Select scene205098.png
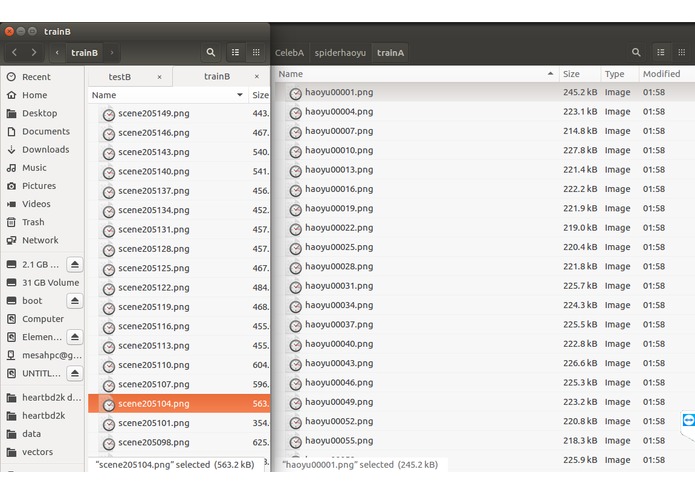 [179, 442]
